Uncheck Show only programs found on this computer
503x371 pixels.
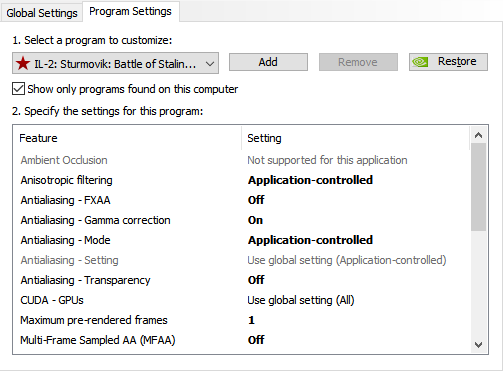pyautogui.click(x=18, y=89)
